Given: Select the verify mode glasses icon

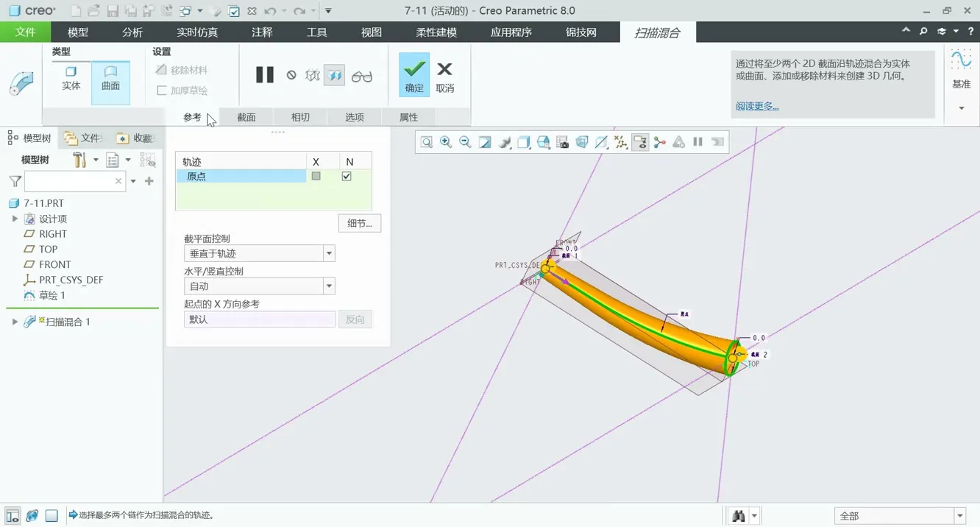Looking at the screenshot, I should [x=361, y=76].
